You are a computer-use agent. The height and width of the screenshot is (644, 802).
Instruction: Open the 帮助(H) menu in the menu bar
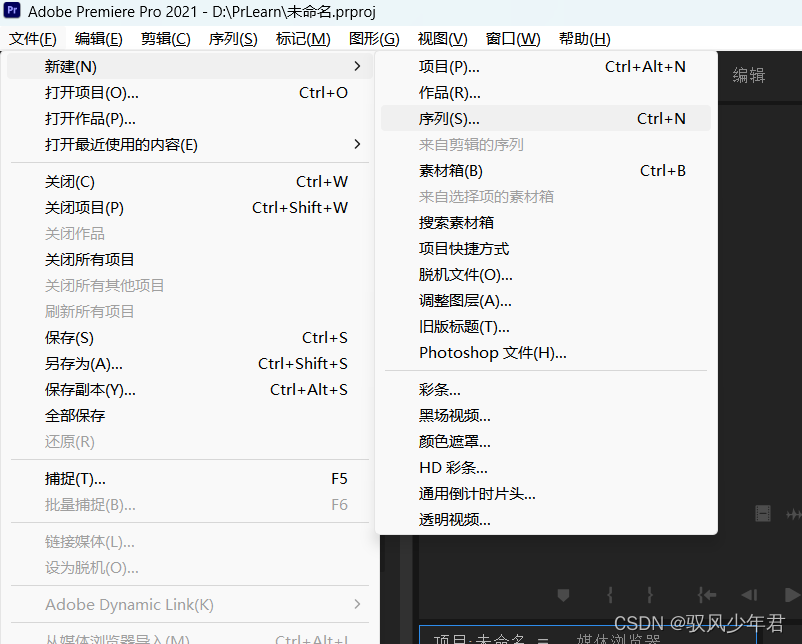click(x=585, y=39)
